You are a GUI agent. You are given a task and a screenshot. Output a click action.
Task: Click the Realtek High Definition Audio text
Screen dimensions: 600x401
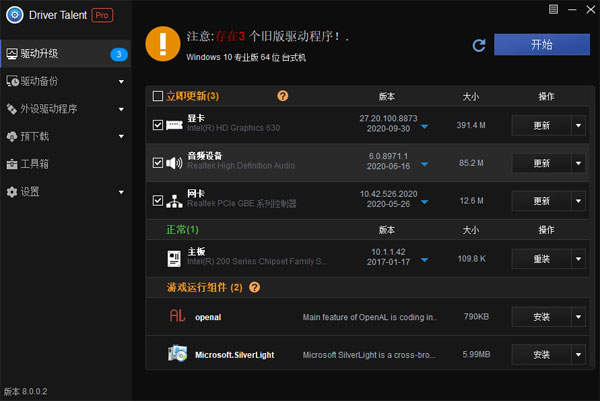(x=241, y=166)
